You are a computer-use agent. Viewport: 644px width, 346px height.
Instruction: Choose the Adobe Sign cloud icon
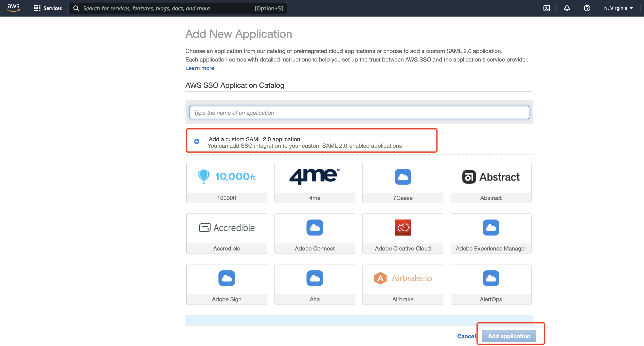click(227, 278)
